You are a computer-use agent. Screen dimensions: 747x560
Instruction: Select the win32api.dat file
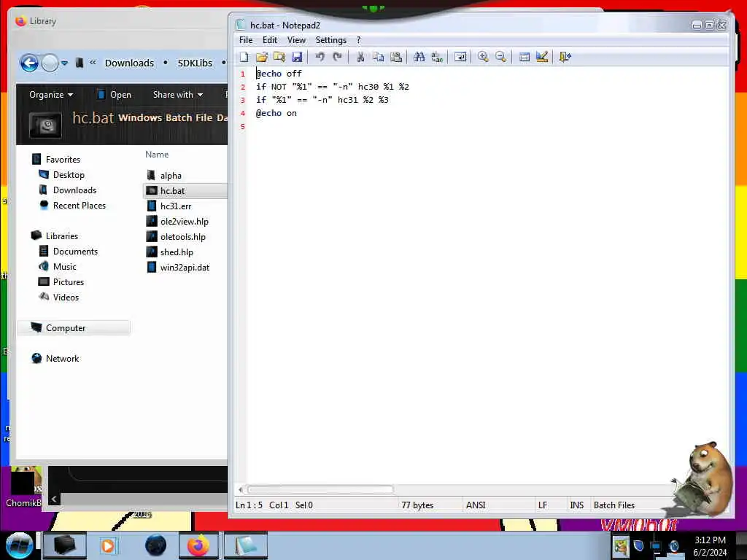point(185,267)
